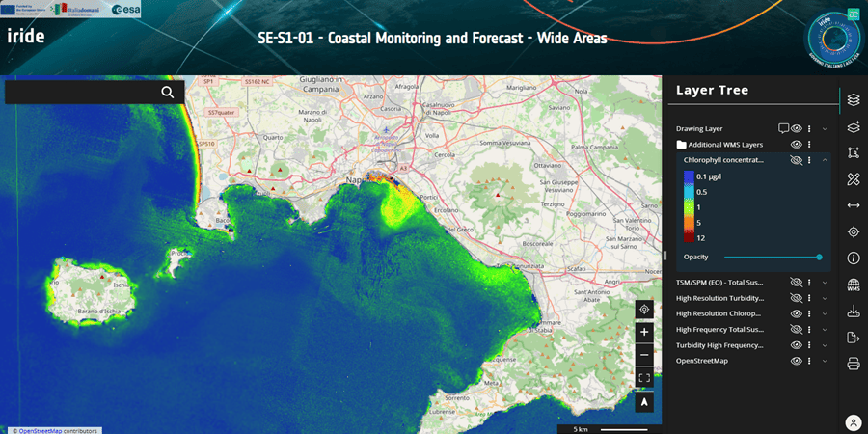The width and height of the screenshot is (868, 434).
Task: Expand the Turbidity High Frequency layer
Action: (825, 345)
